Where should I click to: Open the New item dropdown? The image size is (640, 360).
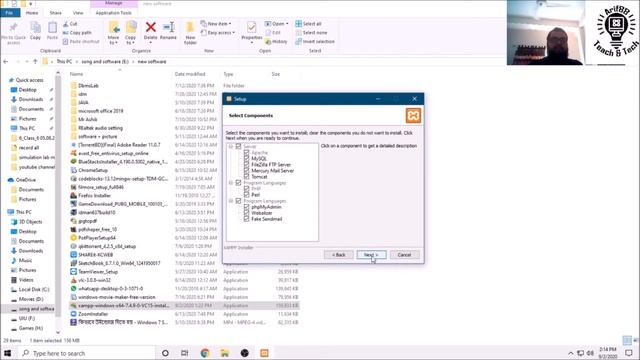coord(216,24)
